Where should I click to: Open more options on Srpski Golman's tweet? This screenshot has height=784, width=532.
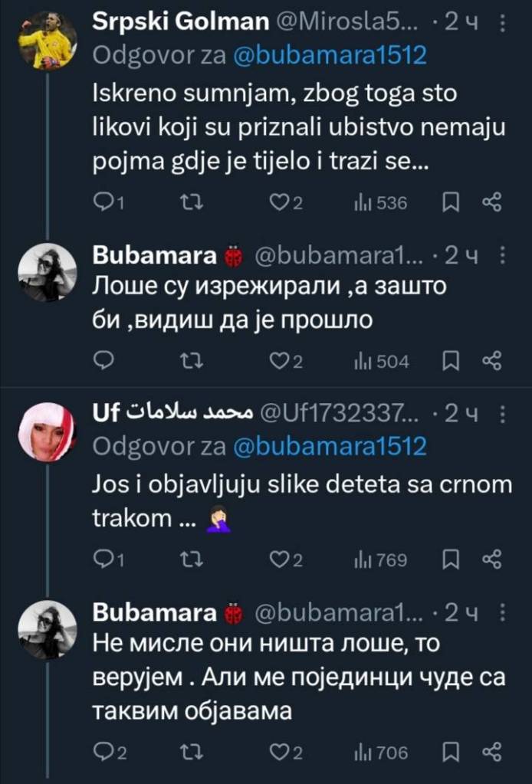(502, 24)
